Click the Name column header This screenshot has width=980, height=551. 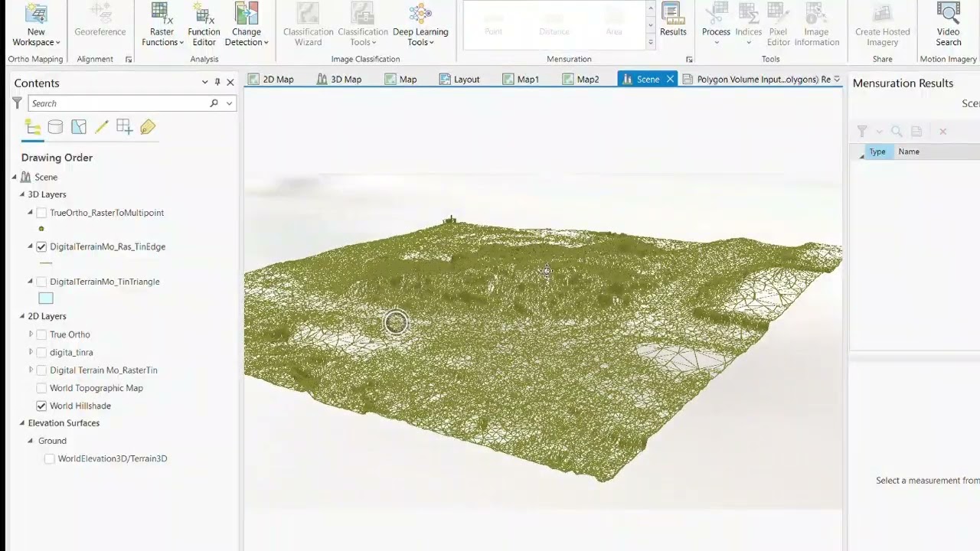coord(909,152)
